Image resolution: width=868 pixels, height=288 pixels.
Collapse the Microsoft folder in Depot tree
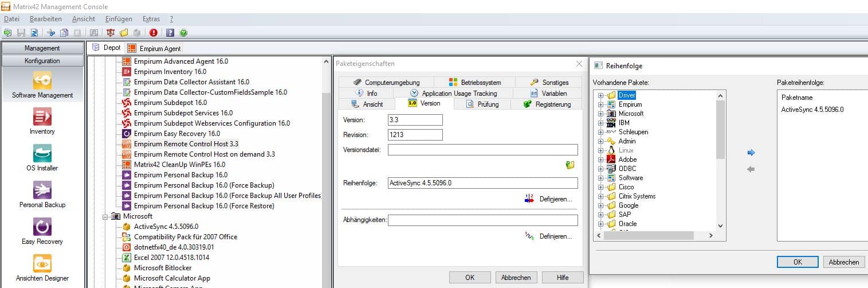105,216
